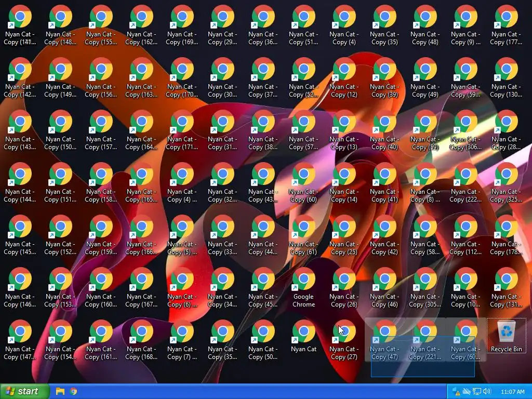Open the volume speaker tray icon
Screen dimensions: 532x399
(487, 392)
